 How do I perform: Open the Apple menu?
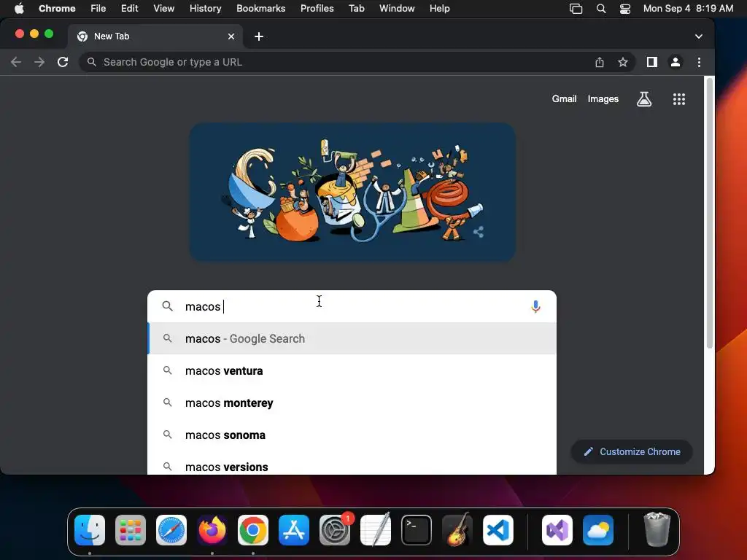[19, 9]
